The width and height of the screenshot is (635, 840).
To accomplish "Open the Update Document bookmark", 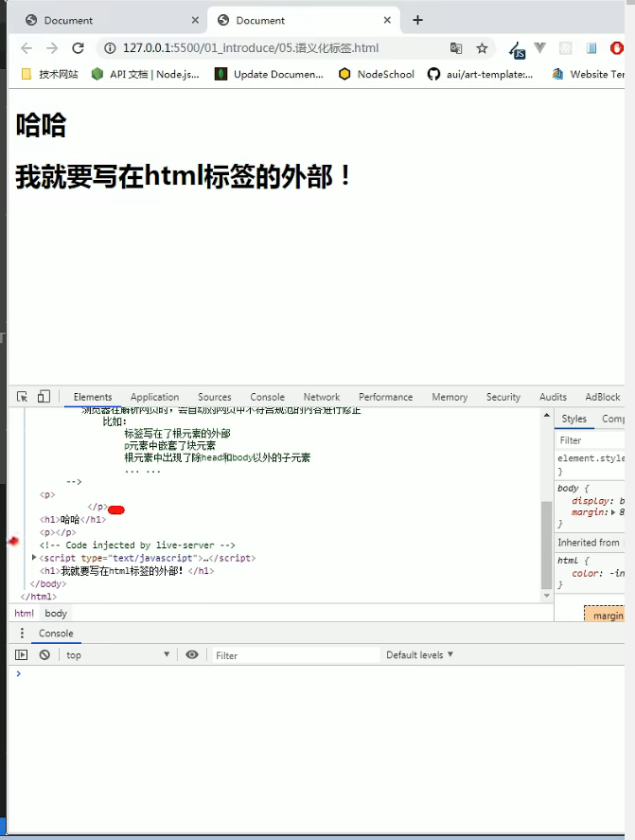I will (x=269, y=74).
